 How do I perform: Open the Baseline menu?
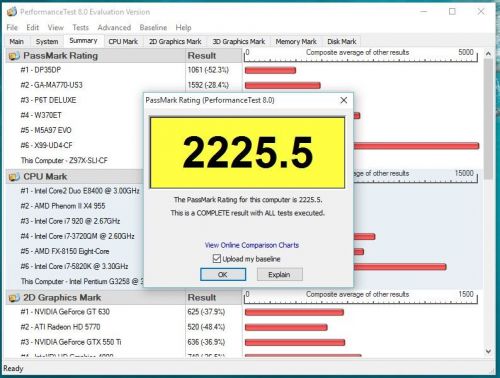click(153, 28)
